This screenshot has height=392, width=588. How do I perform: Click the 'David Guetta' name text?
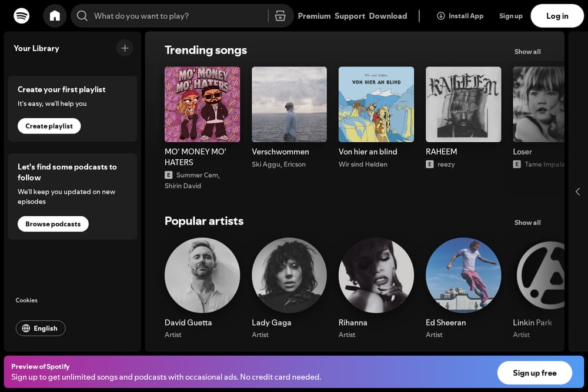[188, 323]
